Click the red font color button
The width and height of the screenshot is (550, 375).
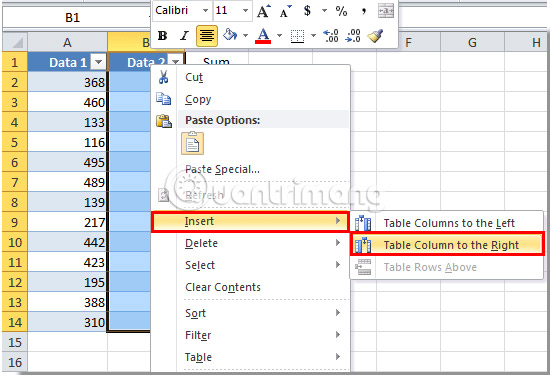(264, 36)
